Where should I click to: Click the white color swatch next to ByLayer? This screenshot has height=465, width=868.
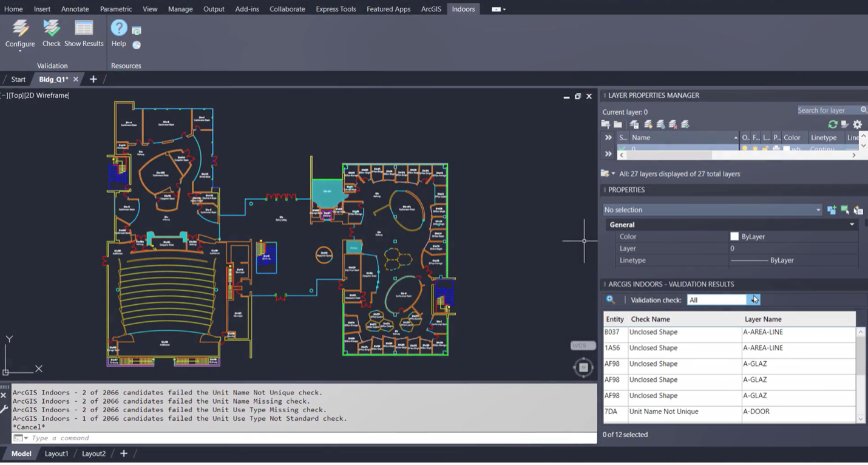(734, 236)
